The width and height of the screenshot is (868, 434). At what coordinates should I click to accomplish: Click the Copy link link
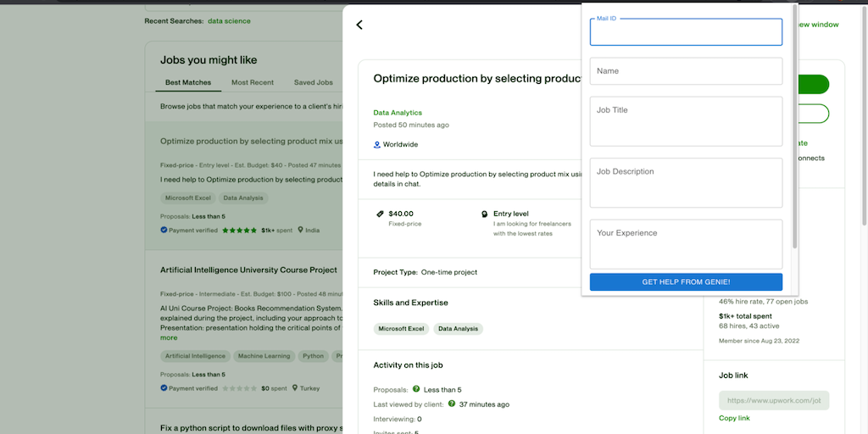click(734, 418)
